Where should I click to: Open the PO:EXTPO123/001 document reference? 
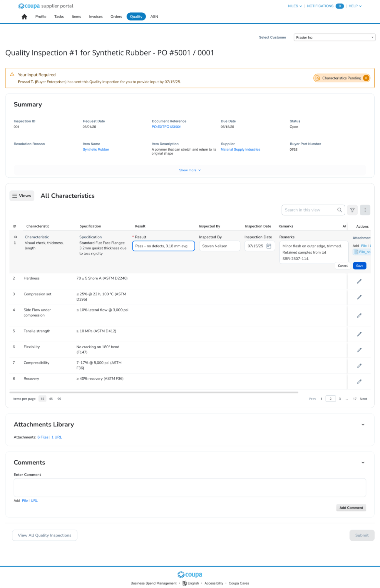[167, 127]
